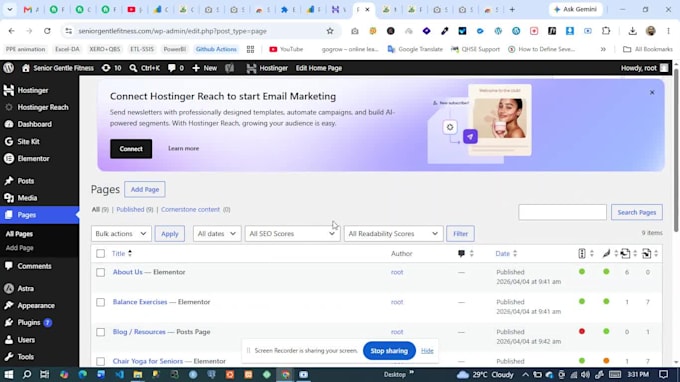Open the Ctrl+K search in admin bar
Viewport: 680px width, 382px height.
[145, 68]
